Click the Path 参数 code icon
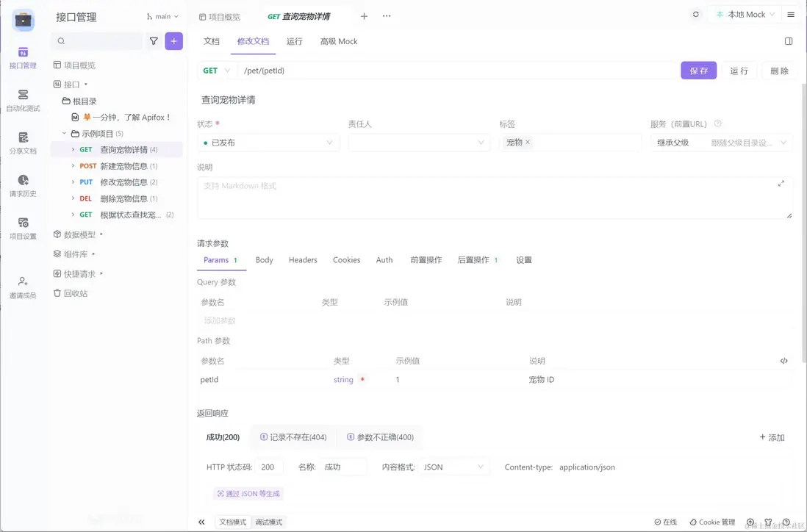 pyautogui.click(x=783, y=361)
